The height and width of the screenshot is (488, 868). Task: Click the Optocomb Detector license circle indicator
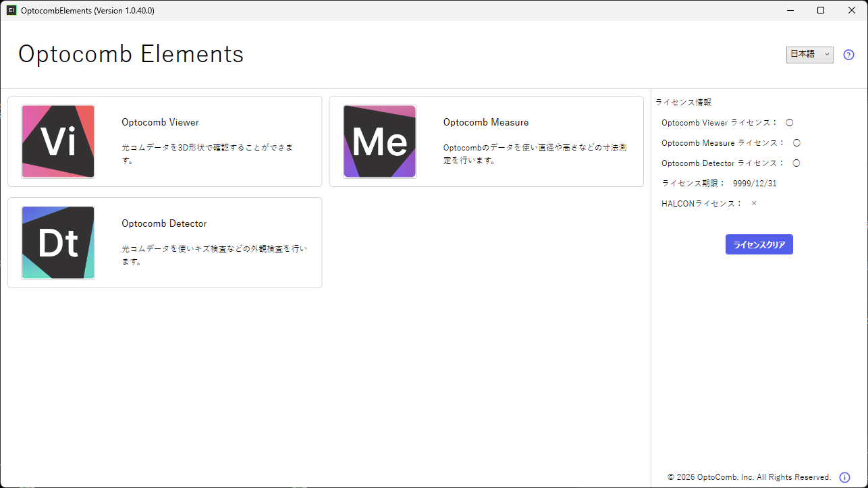796,163
